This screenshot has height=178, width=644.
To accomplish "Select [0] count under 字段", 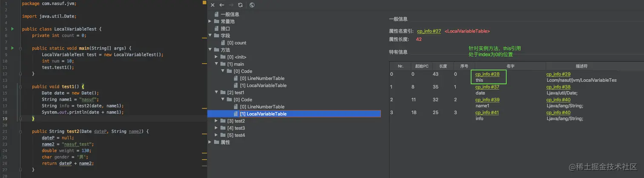I will (x=237, y=43).
